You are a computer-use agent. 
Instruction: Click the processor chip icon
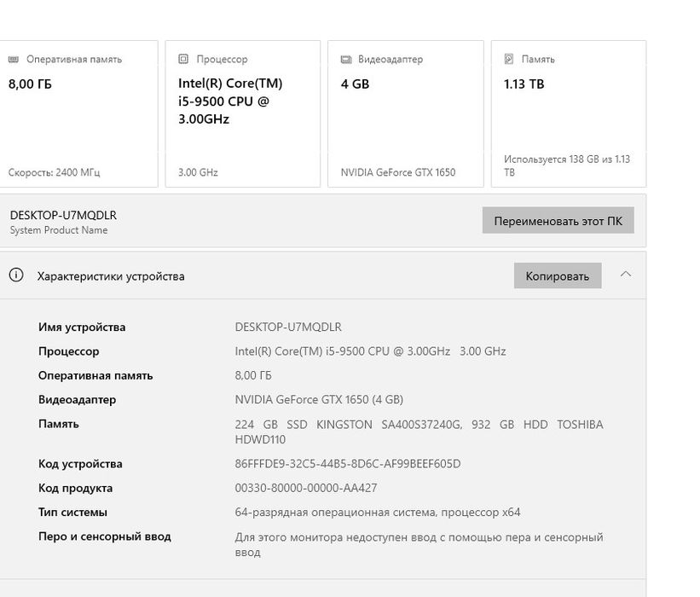(183, 60)
